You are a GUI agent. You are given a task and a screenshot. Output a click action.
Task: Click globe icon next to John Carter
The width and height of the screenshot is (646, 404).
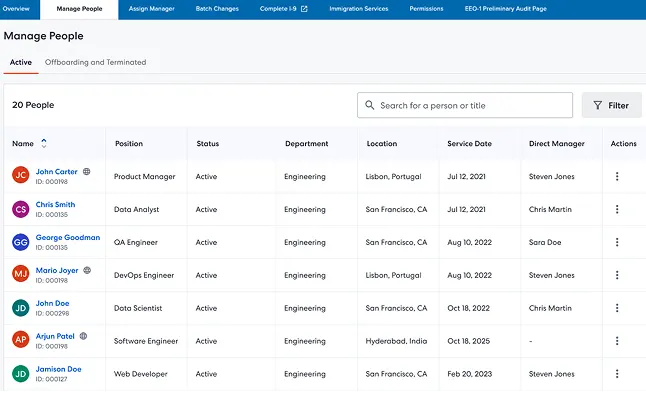87,172
